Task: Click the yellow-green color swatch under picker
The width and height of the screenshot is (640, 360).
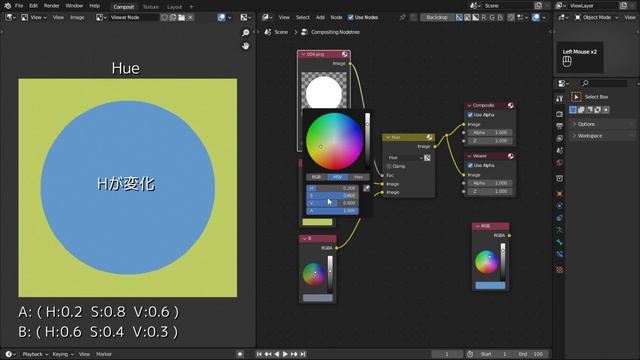Action: click(x=317, y=222)
